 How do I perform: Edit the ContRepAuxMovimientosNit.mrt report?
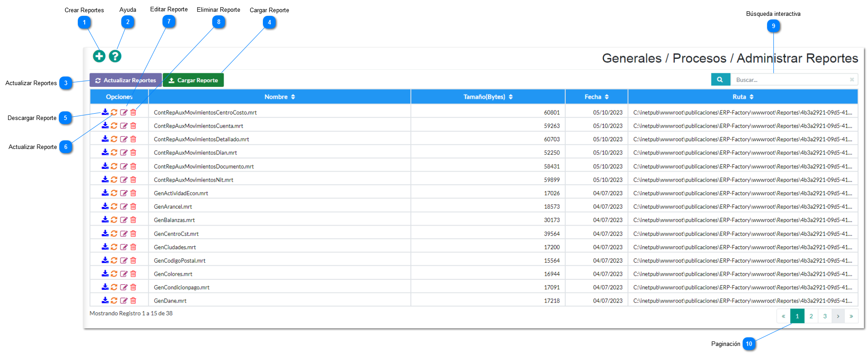[124, 179]
